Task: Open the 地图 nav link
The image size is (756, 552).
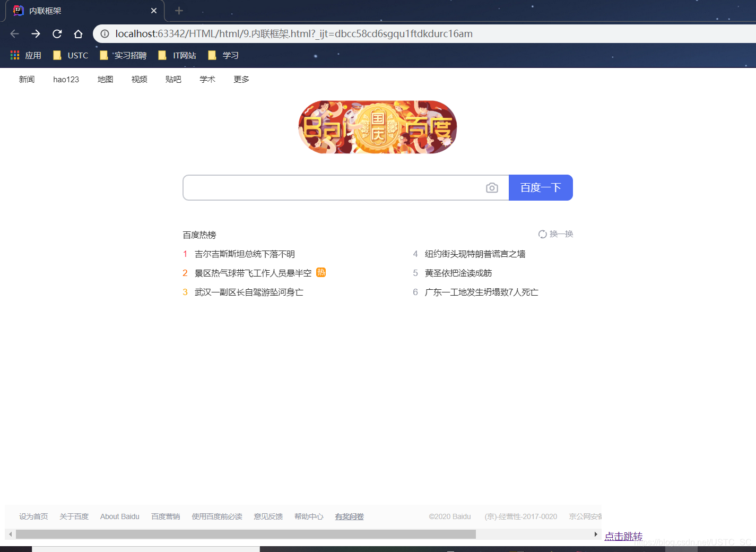Action: pos(105,80)
